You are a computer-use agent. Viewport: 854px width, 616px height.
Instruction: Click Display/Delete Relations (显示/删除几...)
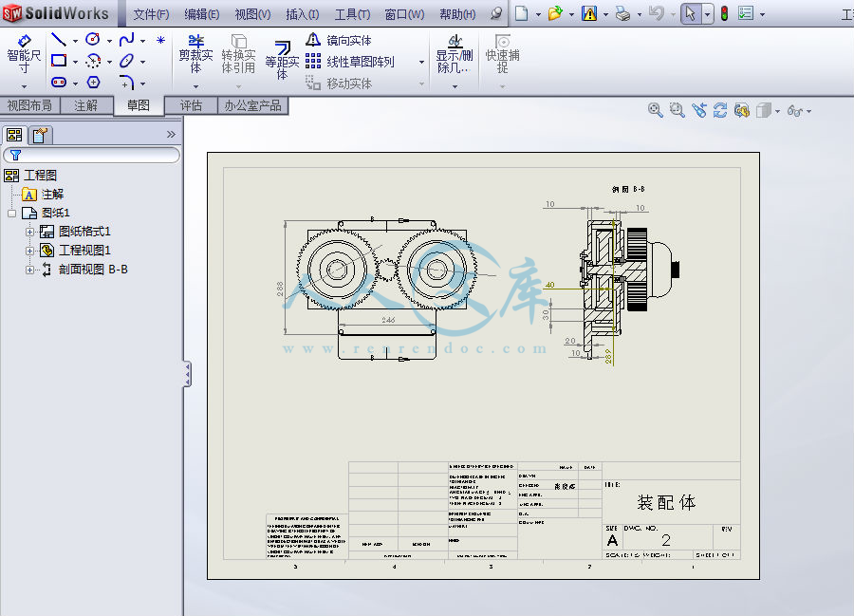[x=455, y=54]
